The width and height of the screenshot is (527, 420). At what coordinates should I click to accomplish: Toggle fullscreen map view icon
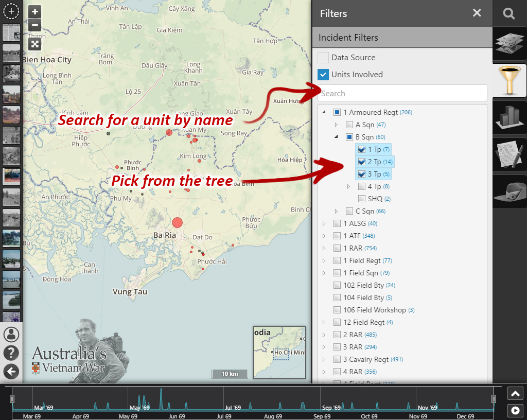(34, 44)
